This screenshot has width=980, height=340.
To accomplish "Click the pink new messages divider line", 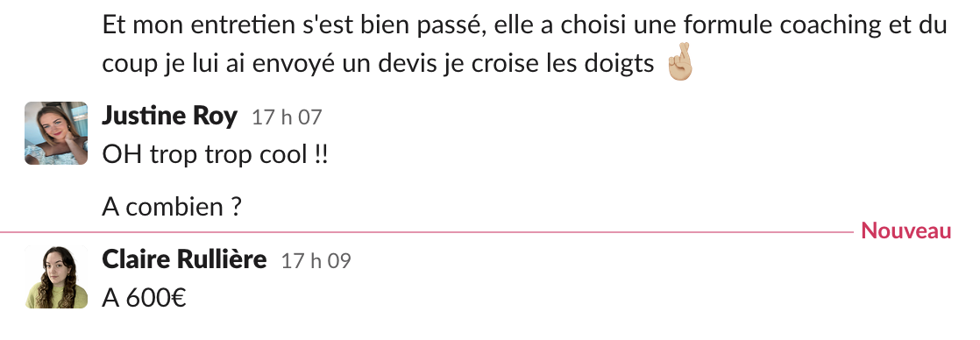I will [426, 232].
